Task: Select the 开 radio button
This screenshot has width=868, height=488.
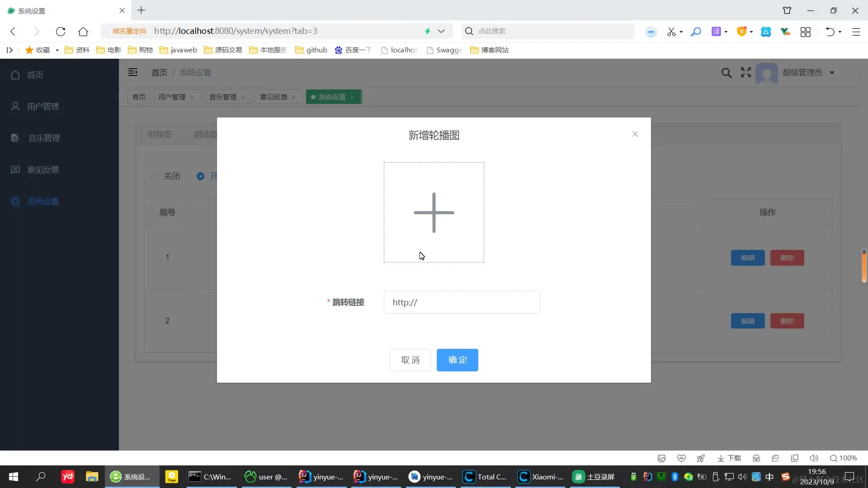Action: pyautogui.click(x=200, y=176)
